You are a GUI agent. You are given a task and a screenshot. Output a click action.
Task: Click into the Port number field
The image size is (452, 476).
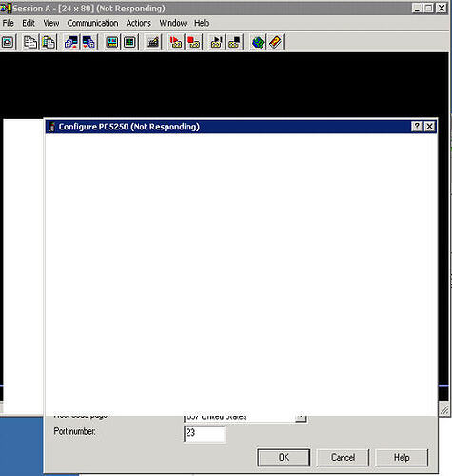[x=205, y=433]
